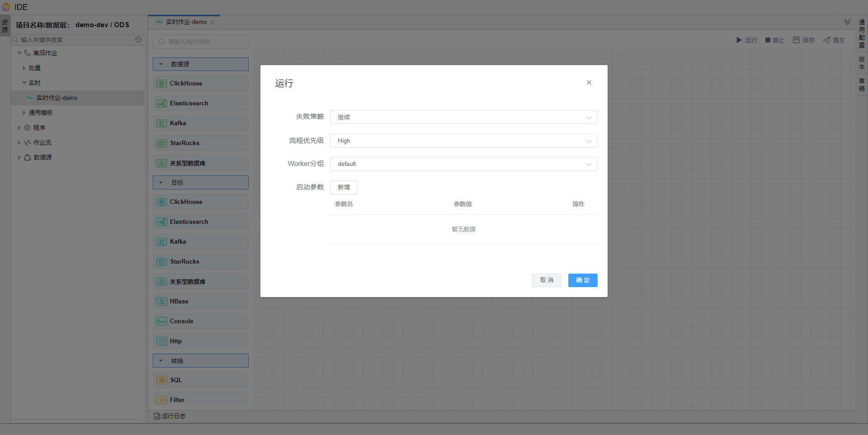Click the HBase target component icon

click(x=162, y=302)
